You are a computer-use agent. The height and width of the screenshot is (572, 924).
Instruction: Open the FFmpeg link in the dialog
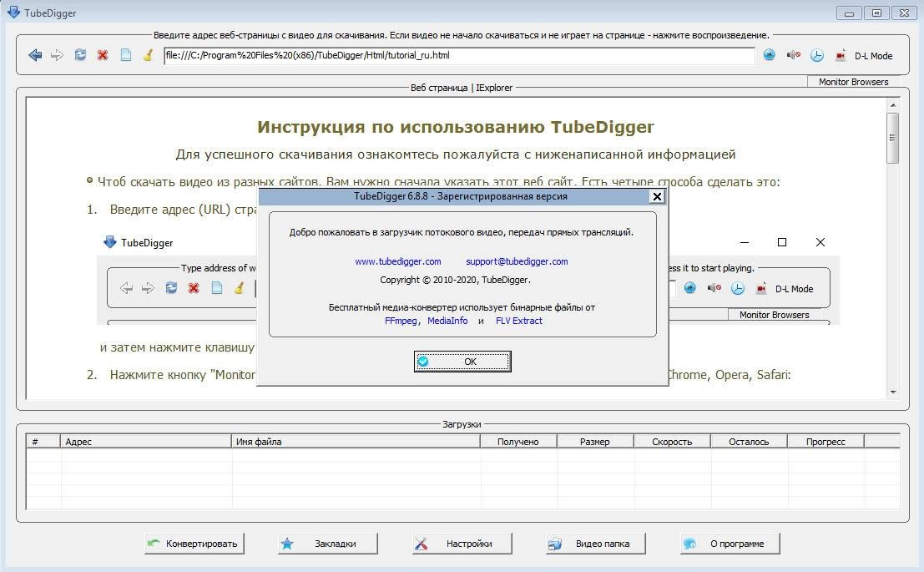tap(401, 321)
